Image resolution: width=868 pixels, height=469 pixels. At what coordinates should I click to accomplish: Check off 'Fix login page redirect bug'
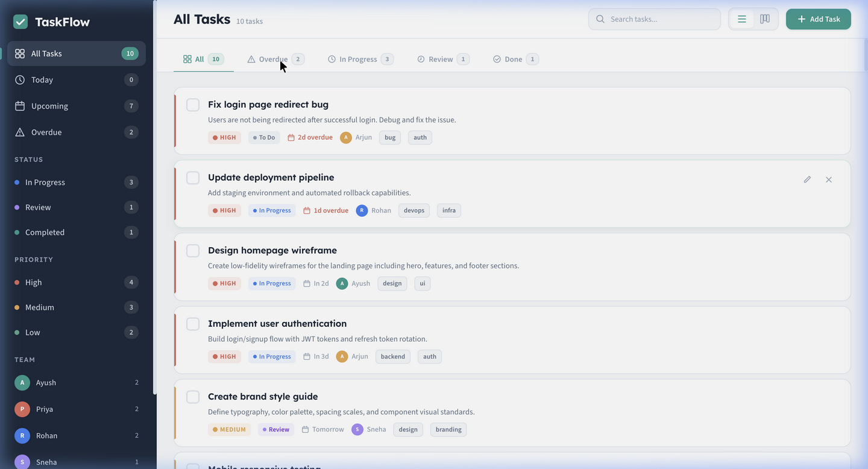[193, 104]
